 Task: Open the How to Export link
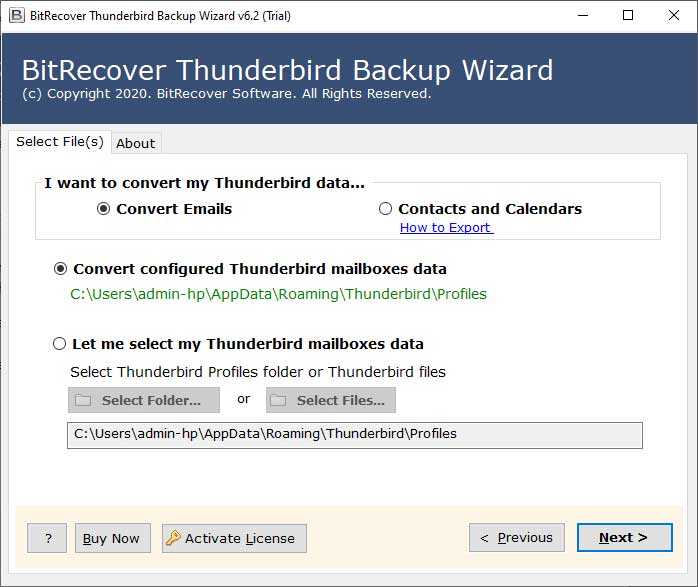(x=446, y=227)
